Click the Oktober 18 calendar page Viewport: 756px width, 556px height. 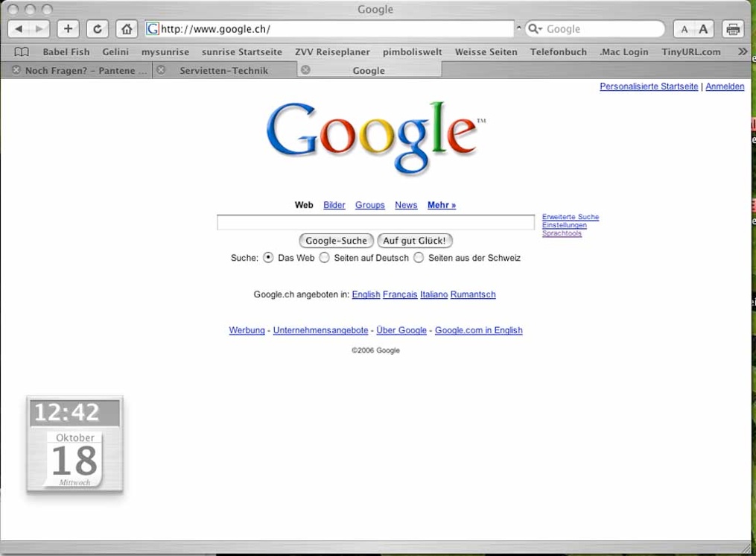(74, 459)
